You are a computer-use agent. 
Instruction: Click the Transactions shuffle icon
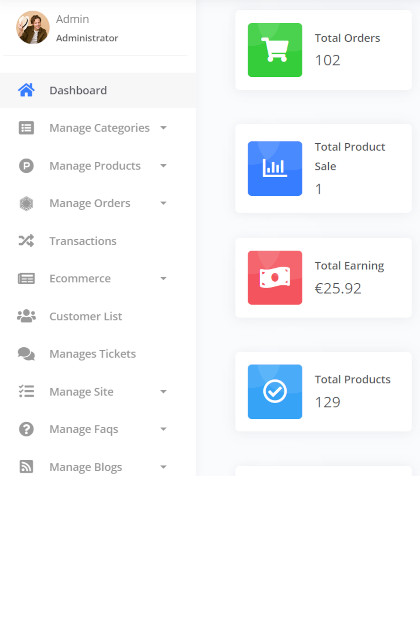(26, 241)
